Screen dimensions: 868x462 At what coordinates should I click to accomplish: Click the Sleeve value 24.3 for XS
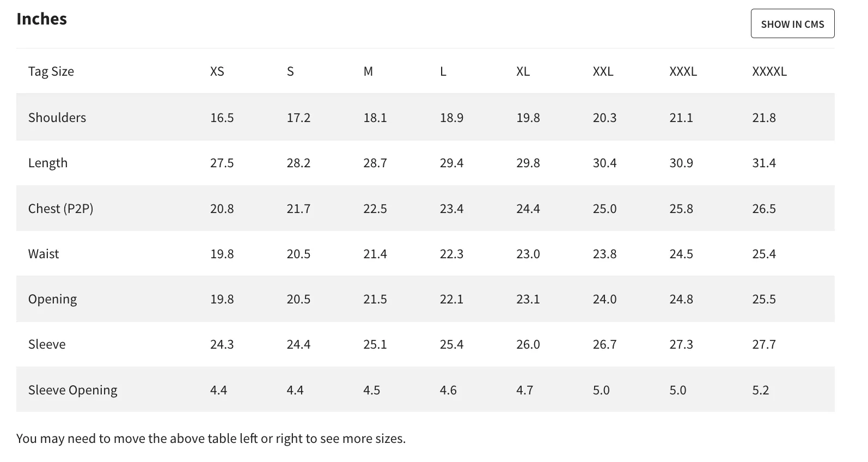click(x=222, y=344)
